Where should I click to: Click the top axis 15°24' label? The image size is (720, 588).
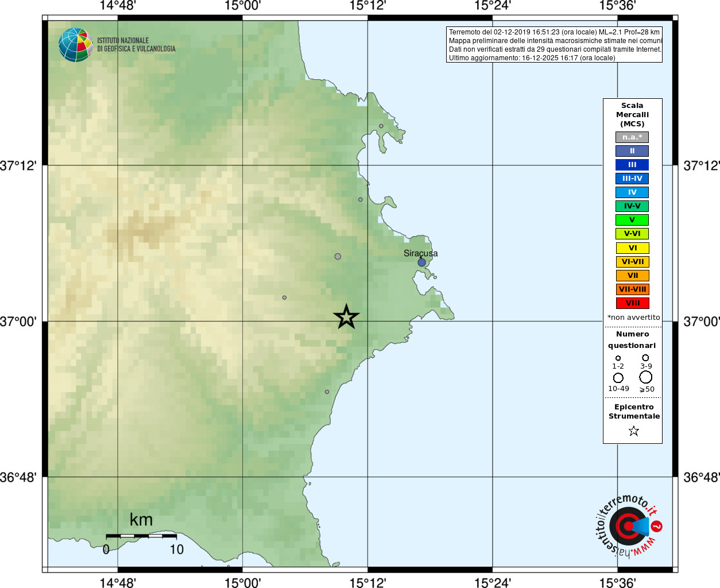pyautogui.click(x=493, y=6)
